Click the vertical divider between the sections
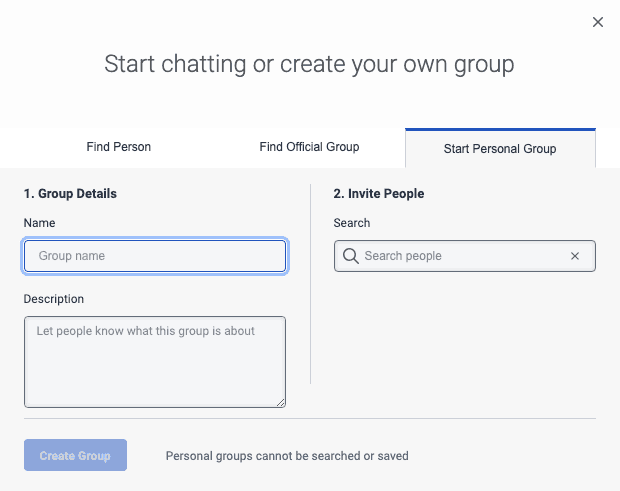This screenshot has height=491, width=620. tap(311, 290)
